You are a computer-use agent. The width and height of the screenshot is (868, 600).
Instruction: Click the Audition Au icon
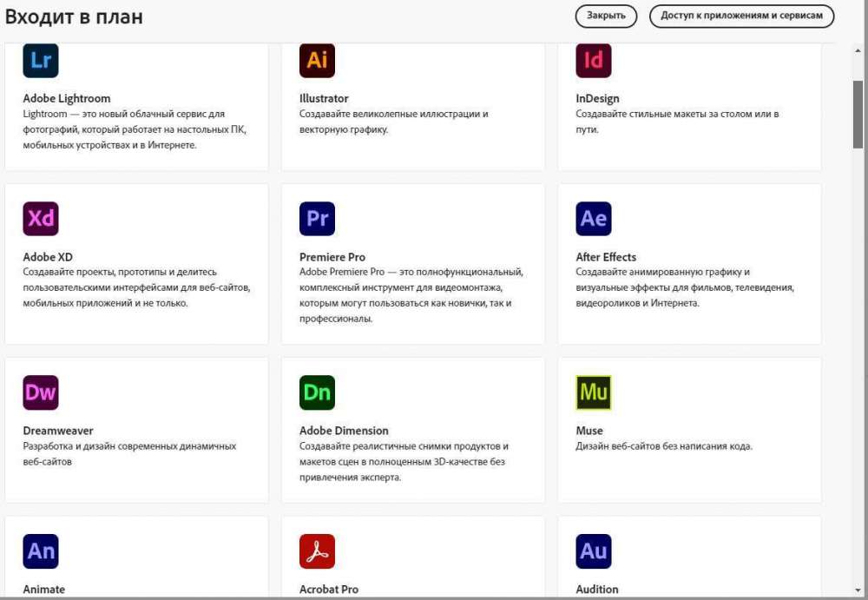594,551
